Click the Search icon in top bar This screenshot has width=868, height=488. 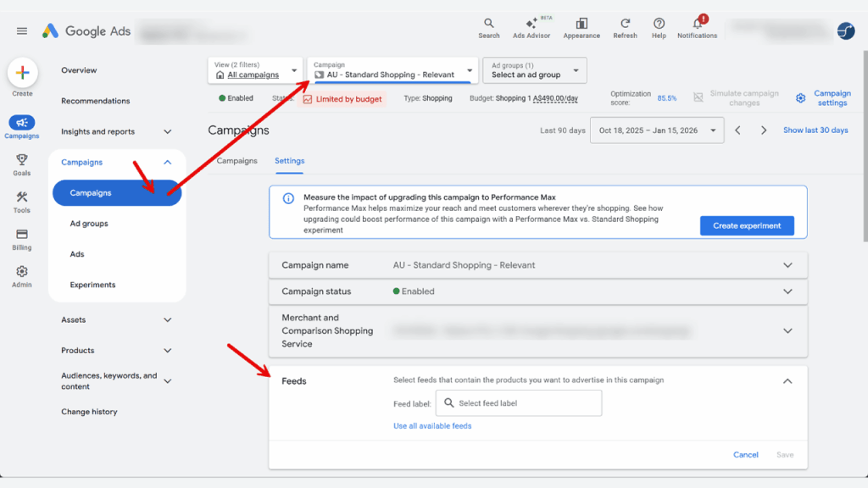(489, 25)
